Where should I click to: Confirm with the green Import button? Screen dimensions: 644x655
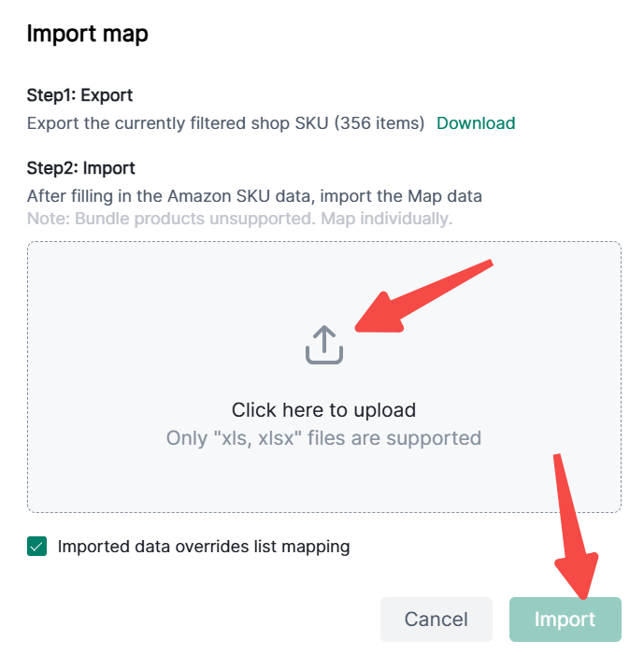tap(565, 619)
